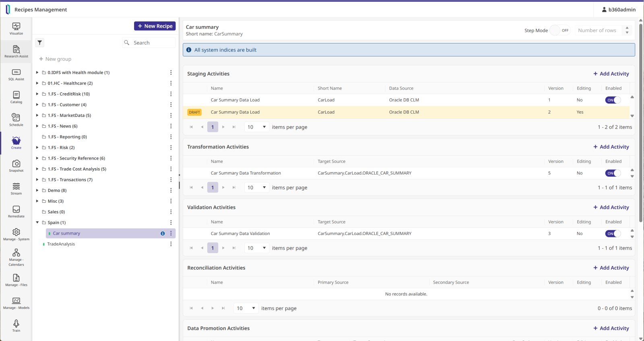Disable the Car Summary Data Transformation activity
644x341 pixels.
click(613, 173)
